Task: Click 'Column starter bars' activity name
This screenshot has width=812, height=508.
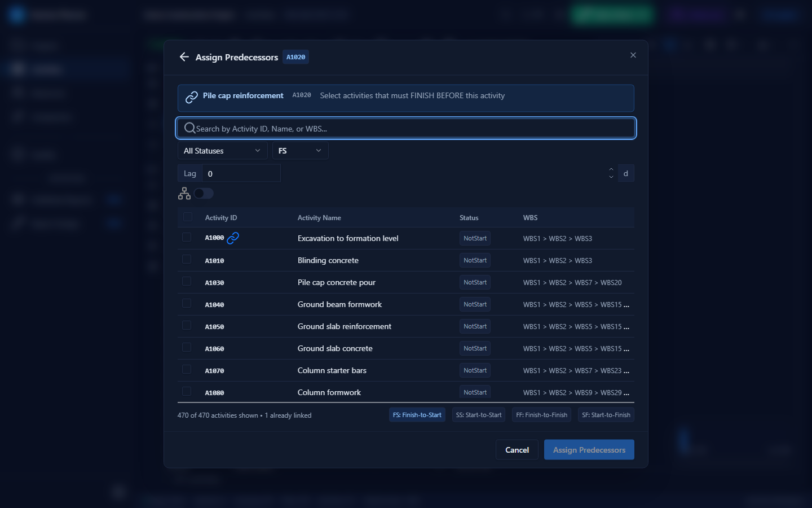Action: coord(332,370)
